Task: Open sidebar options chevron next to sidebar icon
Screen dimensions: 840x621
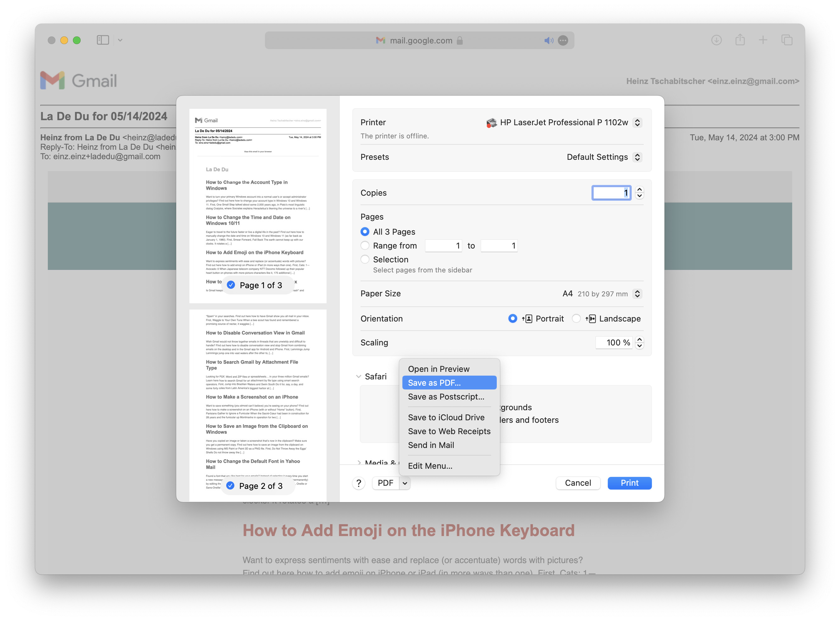Action: click(120, 40)
